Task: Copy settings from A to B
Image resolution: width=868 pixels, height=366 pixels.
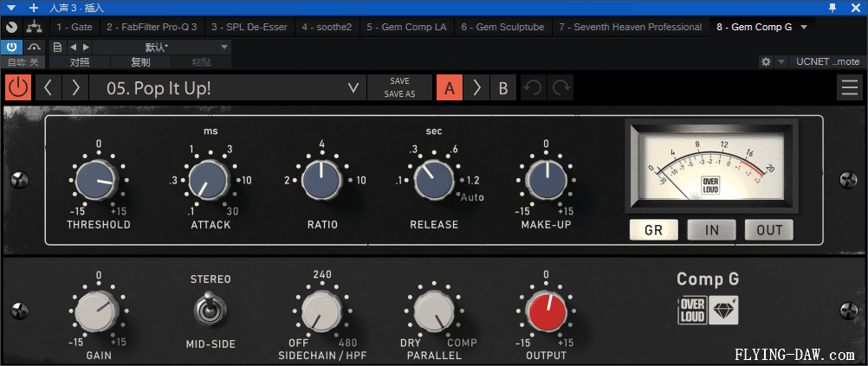Action: 476,87
